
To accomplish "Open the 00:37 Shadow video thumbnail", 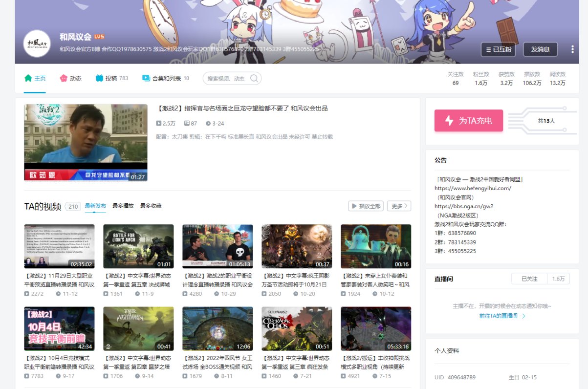I will tap(297, 246).
